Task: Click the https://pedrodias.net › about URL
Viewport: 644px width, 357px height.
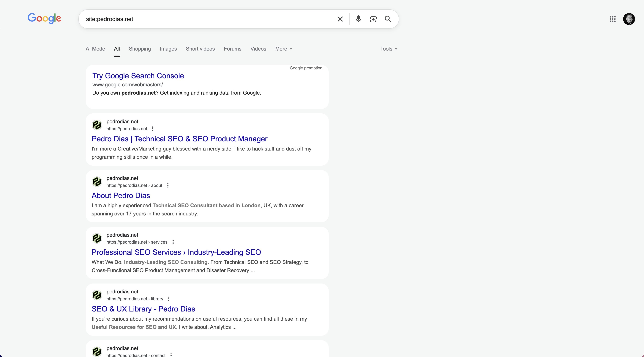Action: tap(134, 185)
